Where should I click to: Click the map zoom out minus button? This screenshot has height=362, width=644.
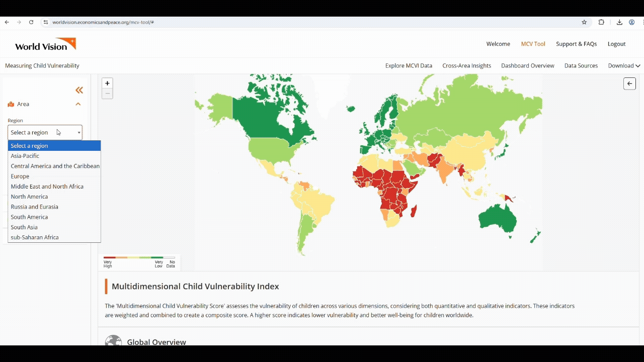click(x=107, y=94)
